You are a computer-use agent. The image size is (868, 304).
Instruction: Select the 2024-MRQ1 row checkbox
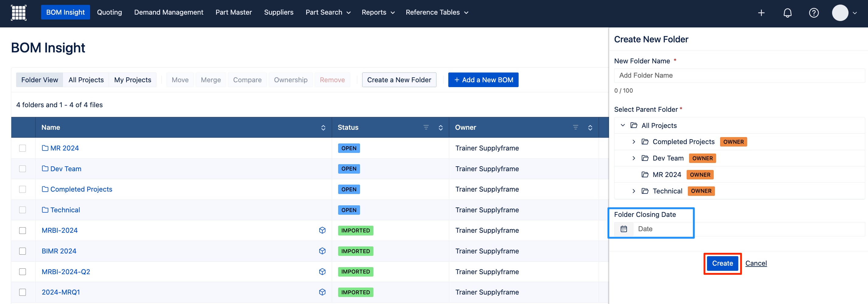(x=23, y=292)
